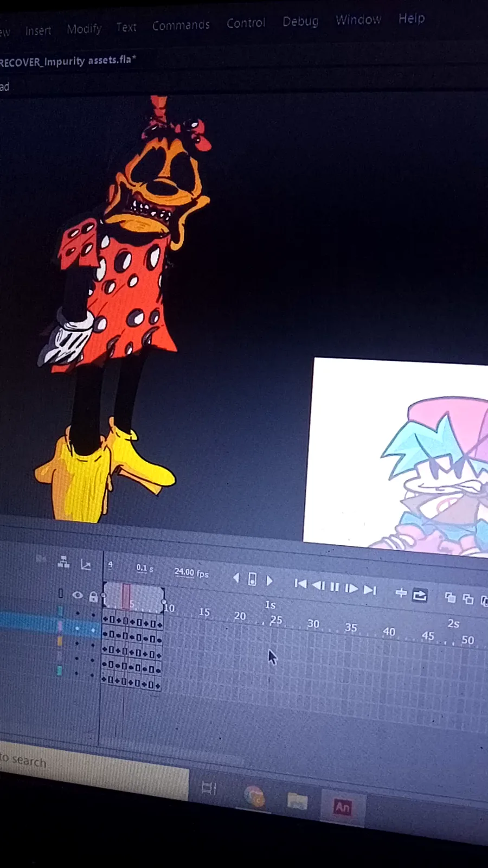Click frame 40 on timeline ruler
This screenshot has height=868, width=488.
pos(389,631)
